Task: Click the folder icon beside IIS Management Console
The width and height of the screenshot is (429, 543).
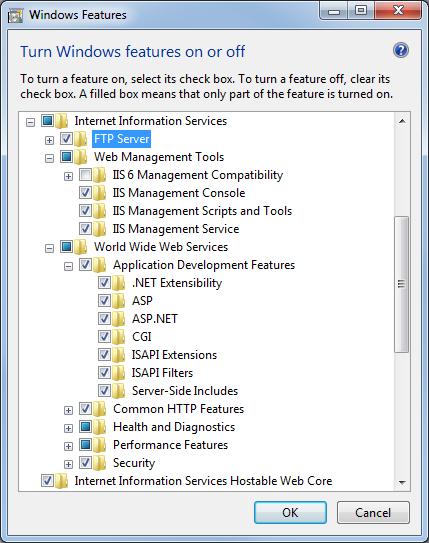Action: pos(99,193)
